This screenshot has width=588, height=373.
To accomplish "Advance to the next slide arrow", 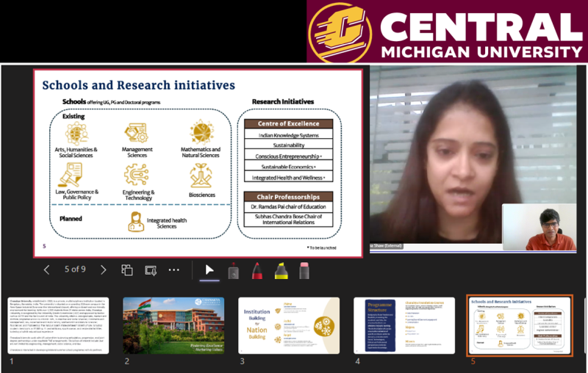I will 103,269.
